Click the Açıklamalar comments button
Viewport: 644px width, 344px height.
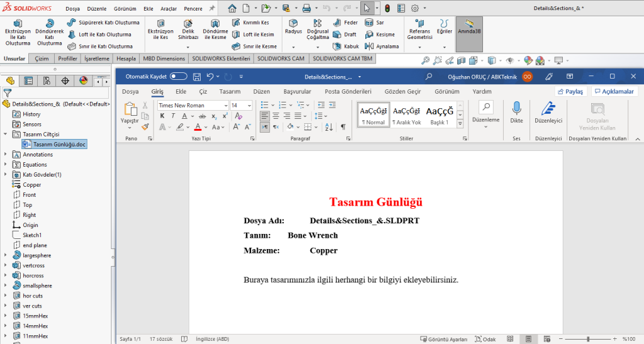click(x=614, y=92)
